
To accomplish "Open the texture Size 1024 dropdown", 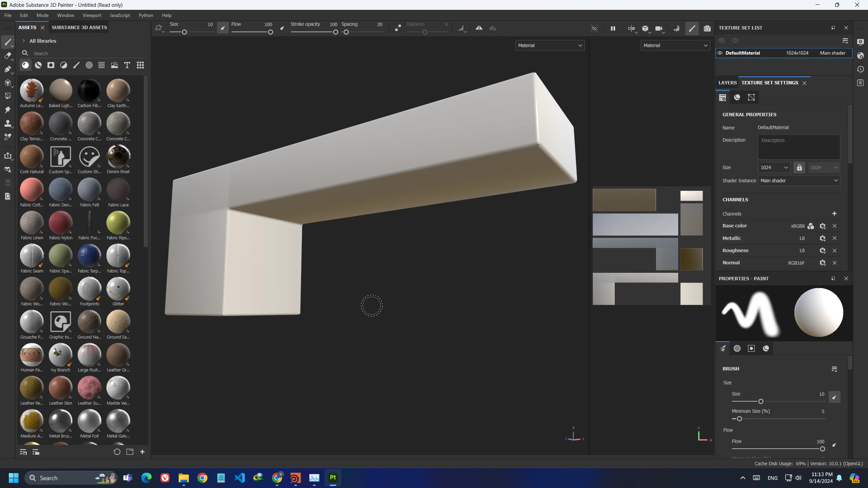I will (774, 167).
